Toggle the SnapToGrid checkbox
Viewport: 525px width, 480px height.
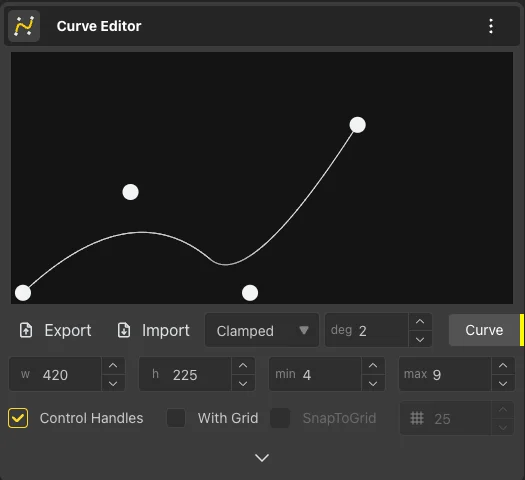pyautogui.click(x=280, y=418)
